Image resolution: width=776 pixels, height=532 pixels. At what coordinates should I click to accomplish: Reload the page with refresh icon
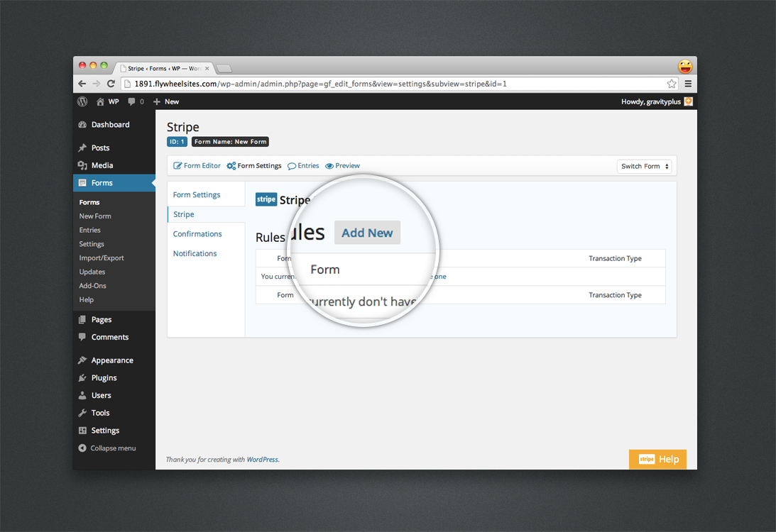(111, 84)
